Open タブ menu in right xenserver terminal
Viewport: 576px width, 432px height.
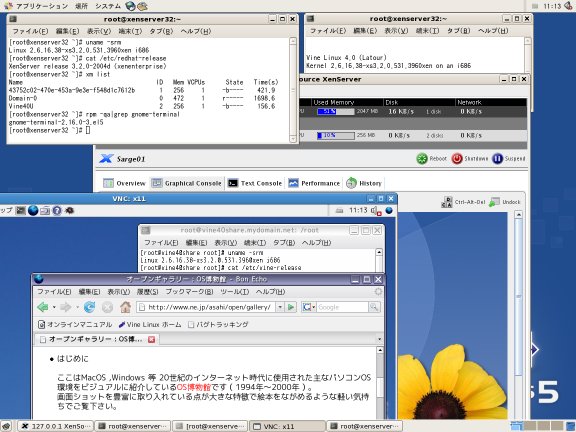click(458, 31)
